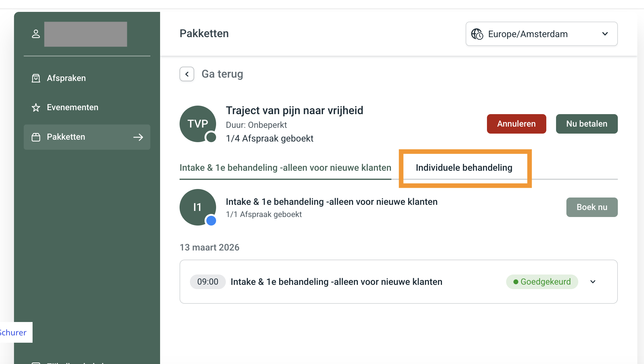644x364 pixels.
Task: Expand the 09:00 appointment details chevron
Action: 593,282
